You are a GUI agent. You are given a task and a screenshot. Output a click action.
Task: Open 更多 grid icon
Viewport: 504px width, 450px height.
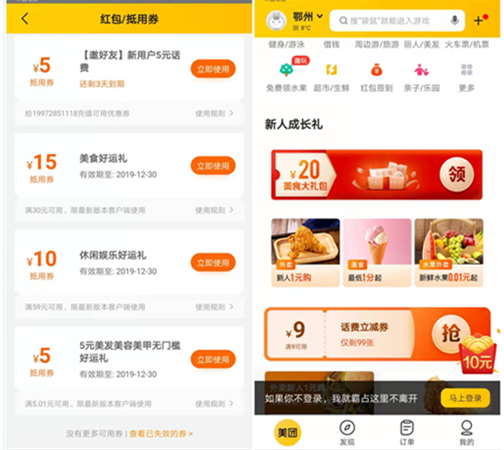tap(467, 70)
